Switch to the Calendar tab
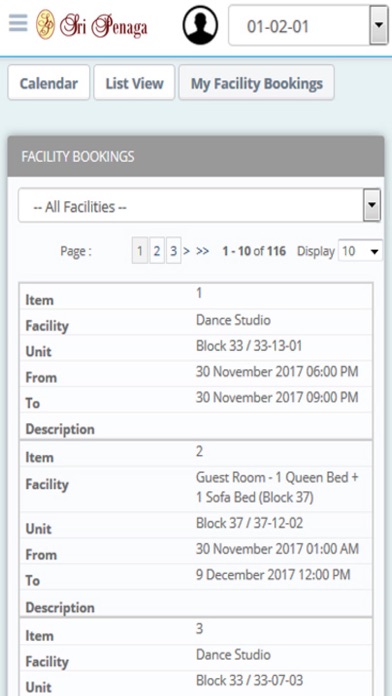The image size is (392, 696). pos(49,83)
